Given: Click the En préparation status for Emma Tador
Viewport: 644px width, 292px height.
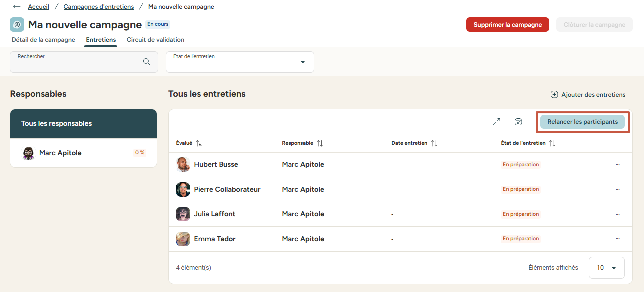Looking at the screenshot, I should click(x=521, y=239).
